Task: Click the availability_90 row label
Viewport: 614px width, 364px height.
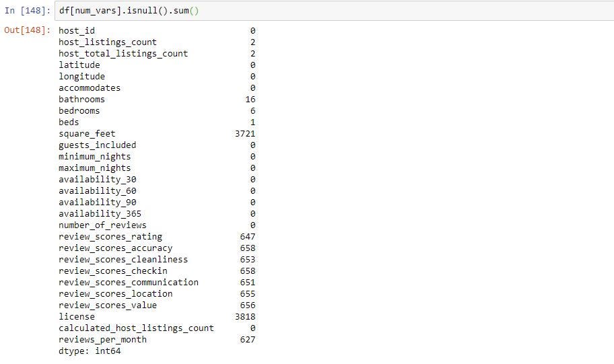Action: (98, 203)
